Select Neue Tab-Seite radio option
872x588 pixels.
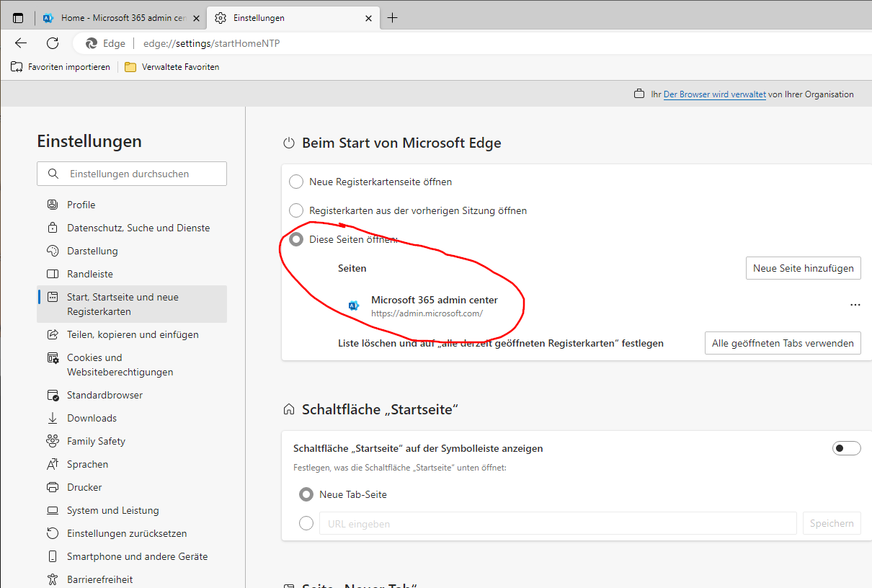point(306,494)
